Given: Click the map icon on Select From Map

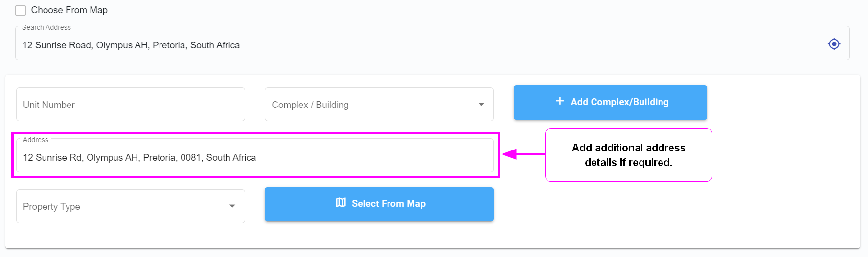Looking at the screenshot, I should coord(341,203).
